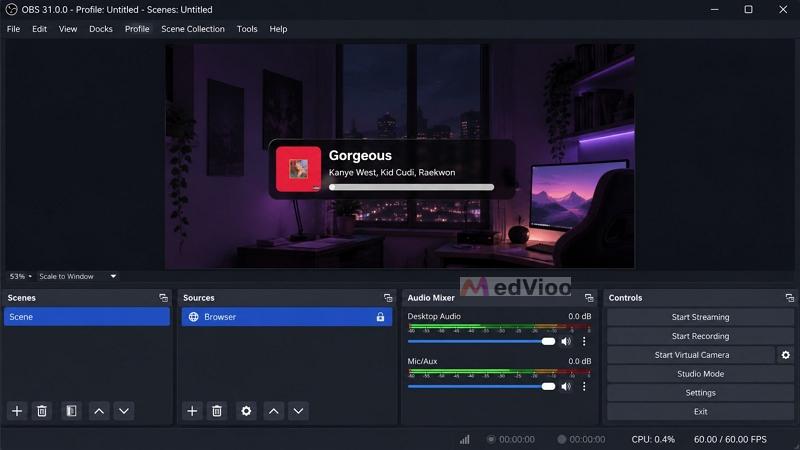
Task: Click the Exit button
Action: pyautogui.click(x=700, y=411)
